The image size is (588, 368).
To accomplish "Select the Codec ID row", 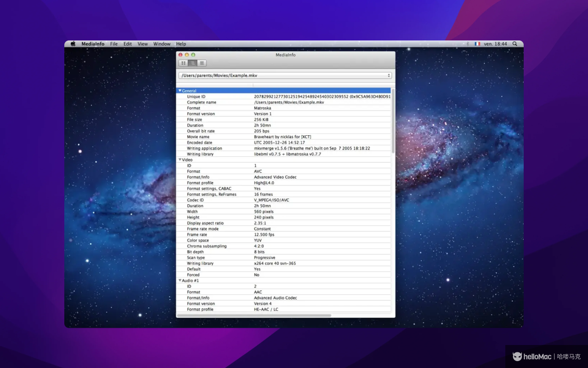I will (284, 200).
